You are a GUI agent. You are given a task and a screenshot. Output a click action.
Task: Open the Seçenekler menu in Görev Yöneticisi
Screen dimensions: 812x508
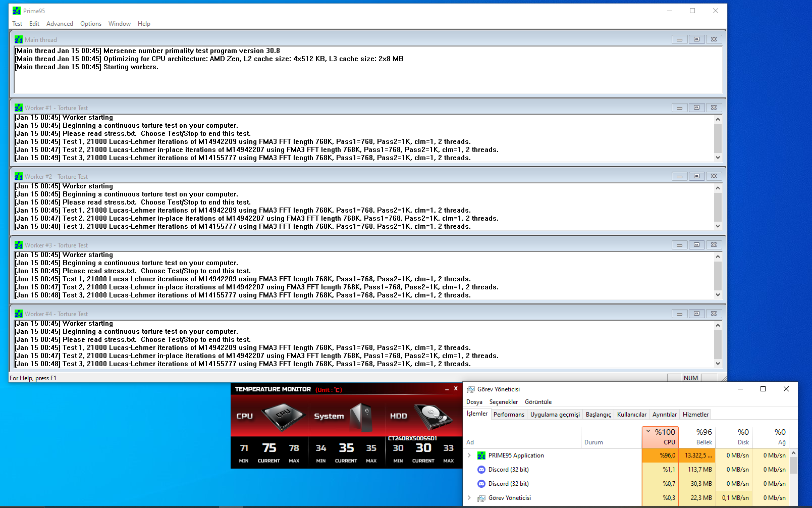coord(504,402)
